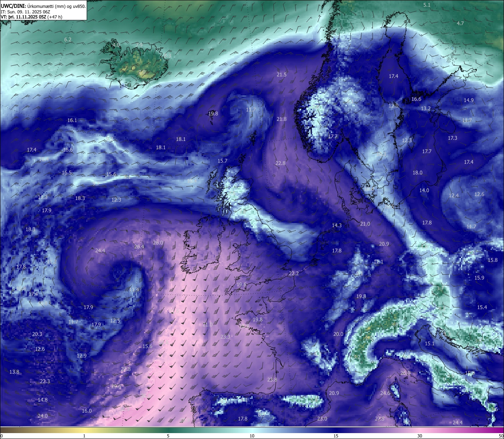Click the 12.9 value label

tap(81, 356)
